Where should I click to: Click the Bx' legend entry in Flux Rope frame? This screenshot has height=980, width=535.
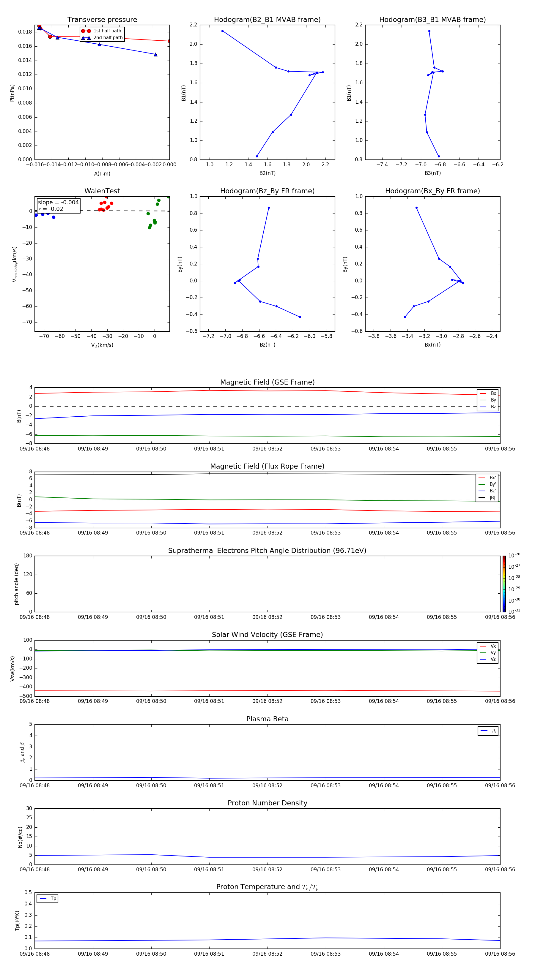487,478
